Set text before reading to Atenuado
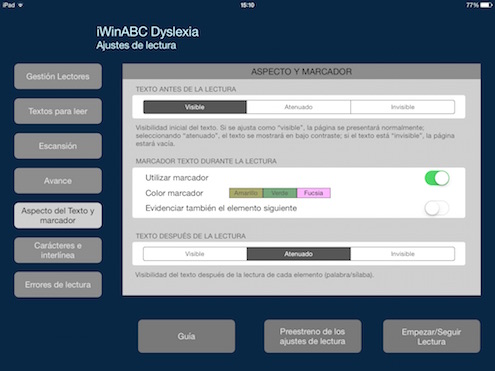 [x=298, y=107]
